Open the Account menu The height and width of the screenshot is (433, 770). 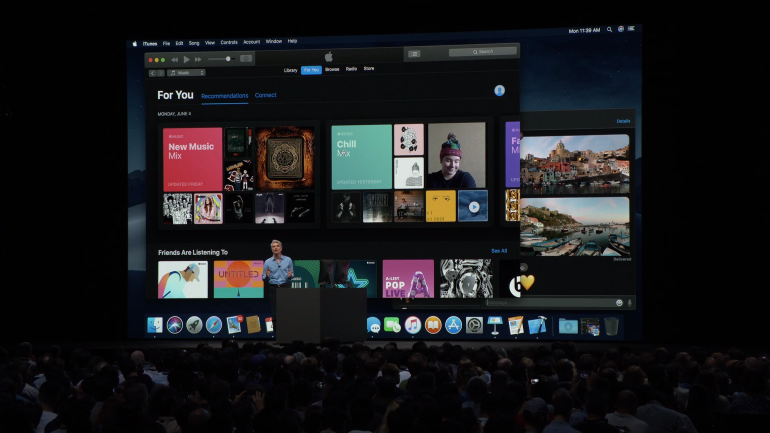coord(251,42)
